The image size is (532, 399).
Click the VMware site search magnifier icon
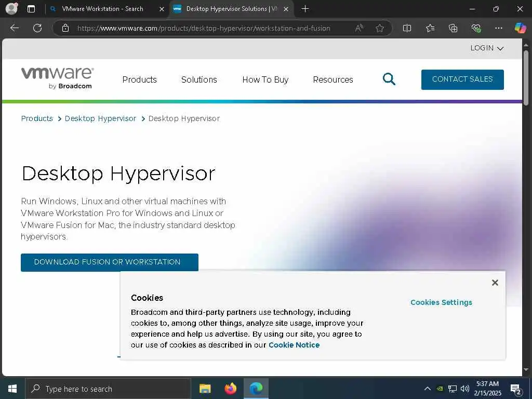[x=389, y=79]
